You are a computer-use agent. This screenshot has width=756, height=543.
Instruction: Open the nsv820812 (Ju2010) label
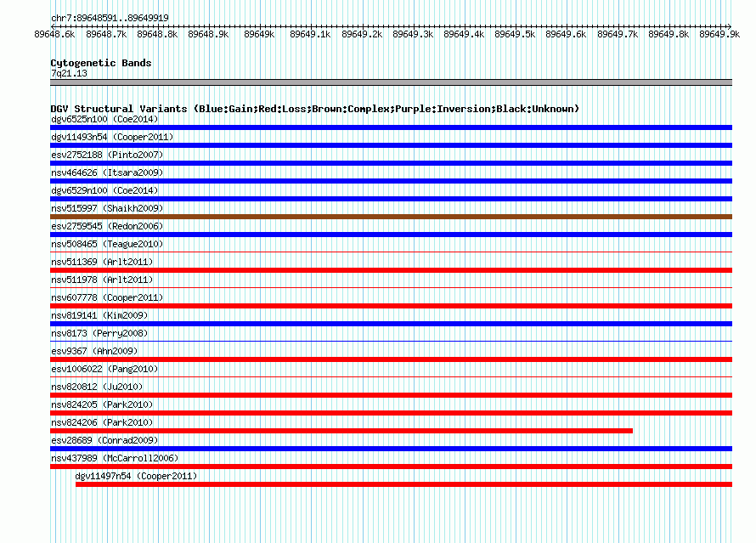(x=97, y=387)
